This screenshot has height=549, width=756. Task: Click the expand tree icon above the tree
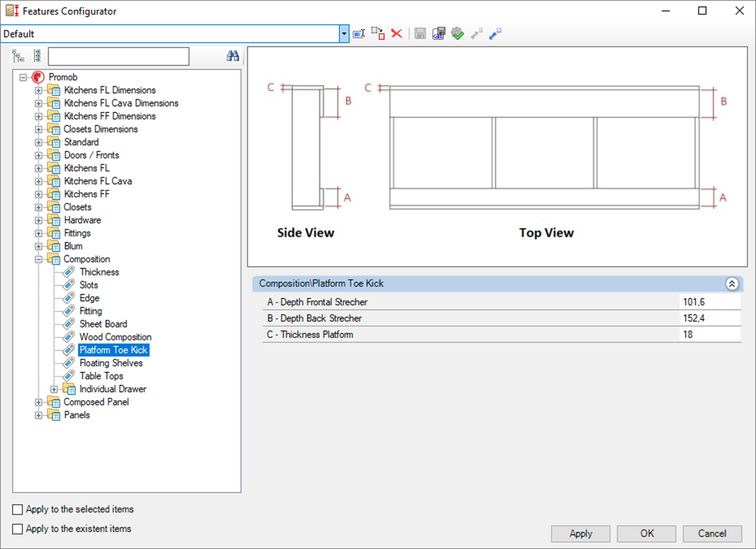coord(18,56)
